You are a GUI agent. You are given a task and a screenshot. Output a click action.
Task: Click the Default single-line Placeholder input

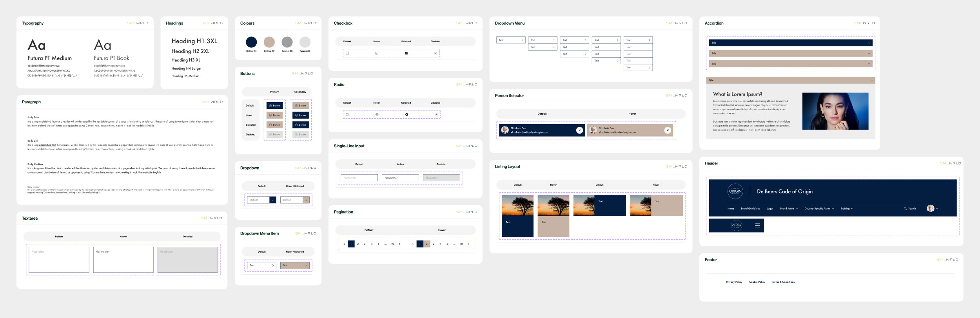[359, 178]
